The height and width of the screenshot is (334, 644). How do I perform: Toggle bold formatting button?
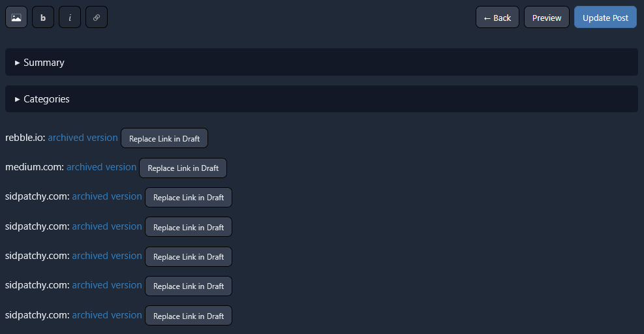(43, 18)
